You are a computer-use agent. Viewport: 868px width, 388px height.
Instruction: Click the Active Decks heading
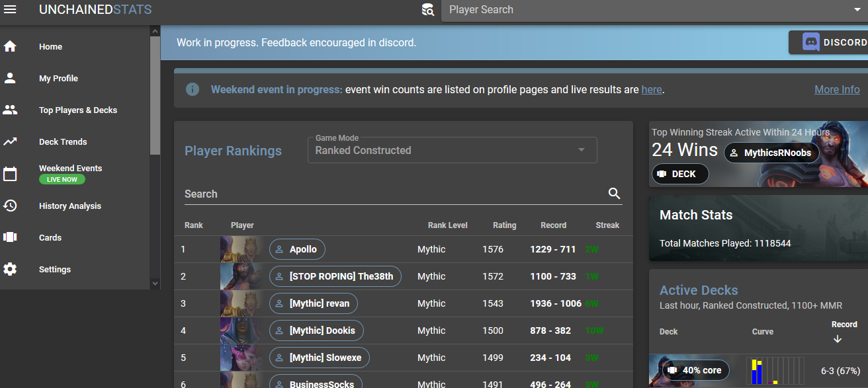point(699,290)
